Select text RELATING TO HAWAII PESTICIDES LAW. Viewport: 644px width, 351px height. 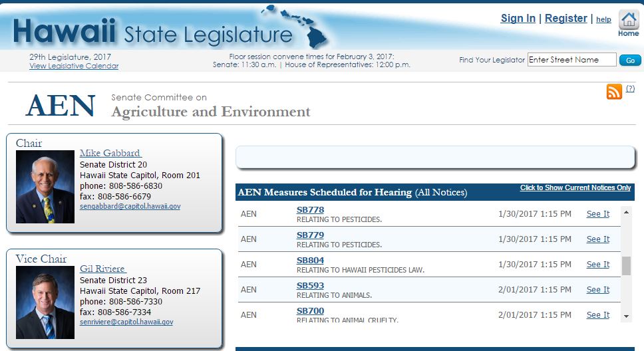tap(360, 270)
